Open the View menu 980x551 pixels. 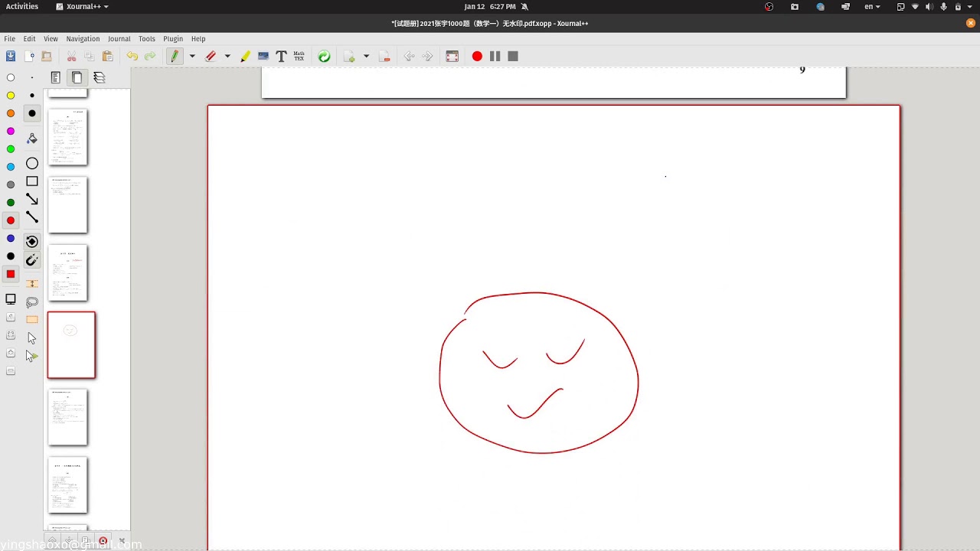tap(51, 38)
